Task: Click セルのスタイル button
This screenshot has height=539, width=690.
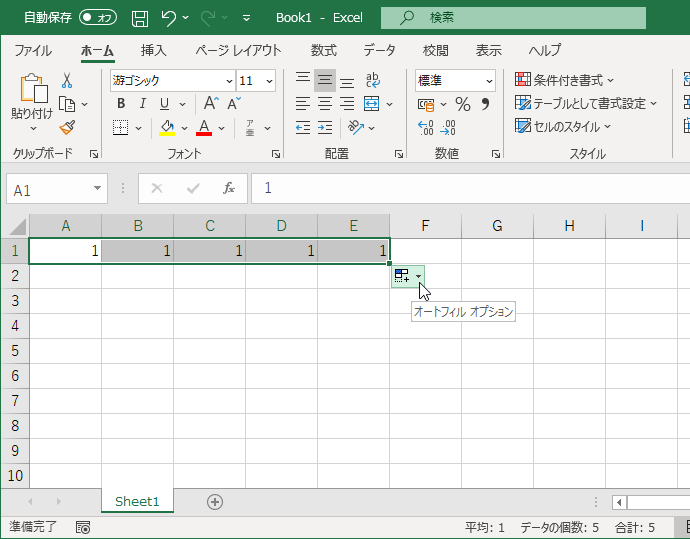Action: [563, 127]
